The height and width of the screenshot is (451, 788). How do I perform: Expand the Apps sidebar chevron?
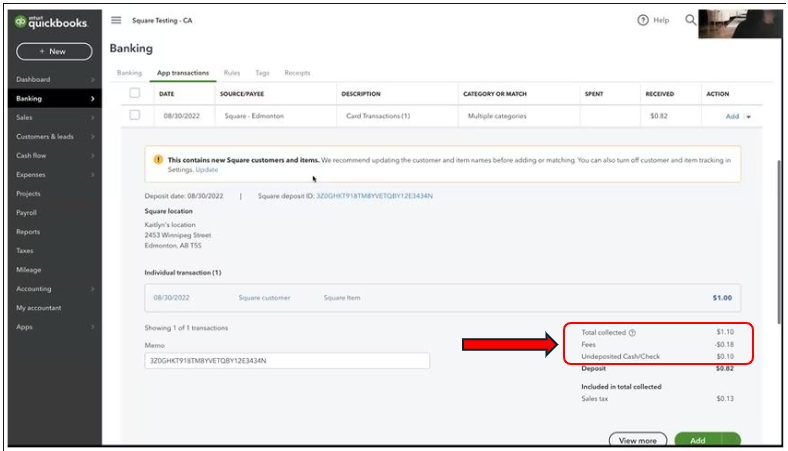point(93,327)
